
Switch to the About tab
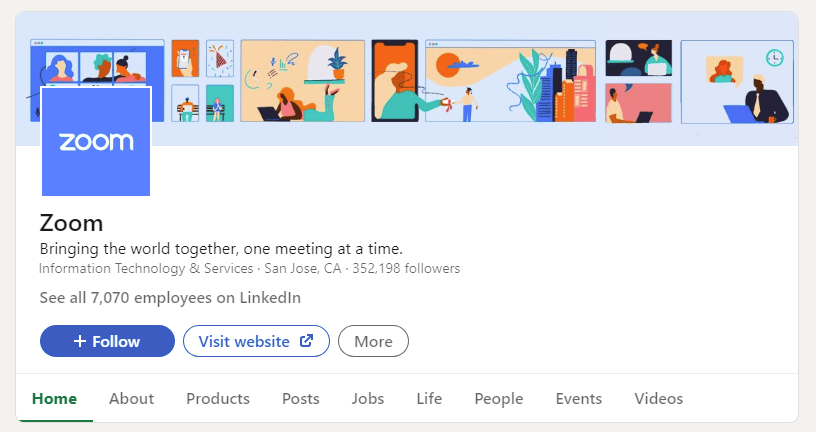click(131, 399)
